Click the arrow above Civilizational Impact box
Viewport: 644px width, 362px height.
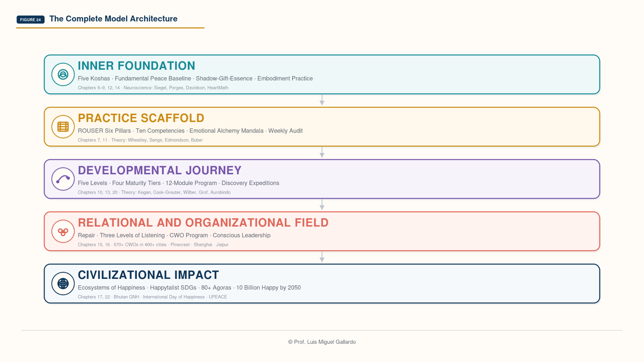[322, 257]
